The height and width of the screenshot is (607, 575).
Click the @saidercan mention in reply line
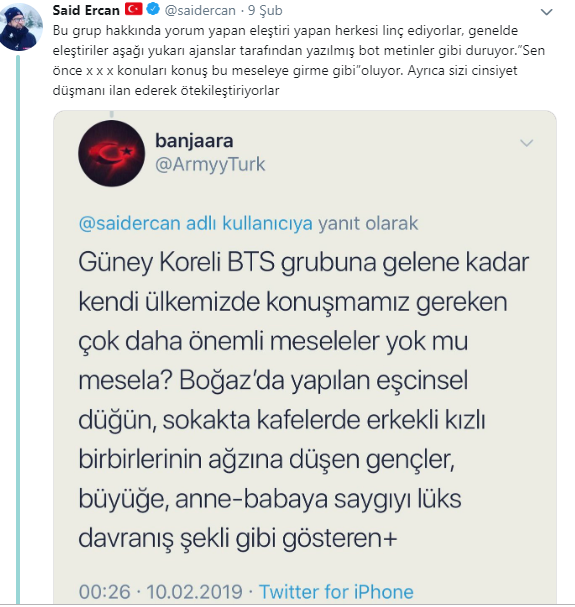[x=130, y=223]
